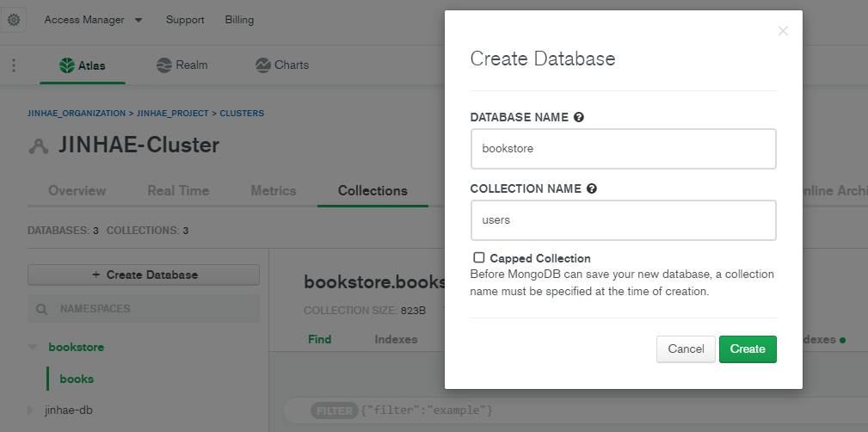Collapse the bookstore database tree
This screenshot has height=432, width=868.
tap(33, 348)
